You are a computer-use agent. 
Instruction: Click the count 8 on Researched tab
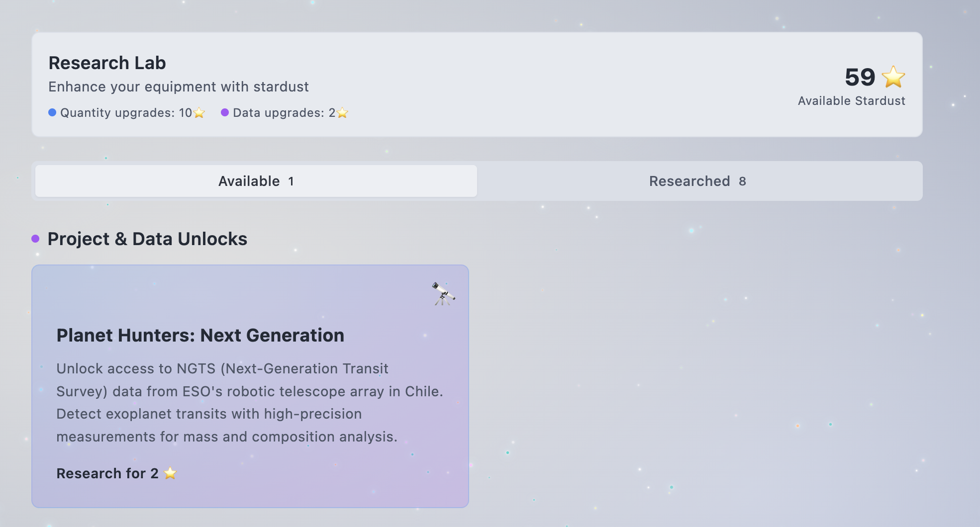(x=742, y=181)
